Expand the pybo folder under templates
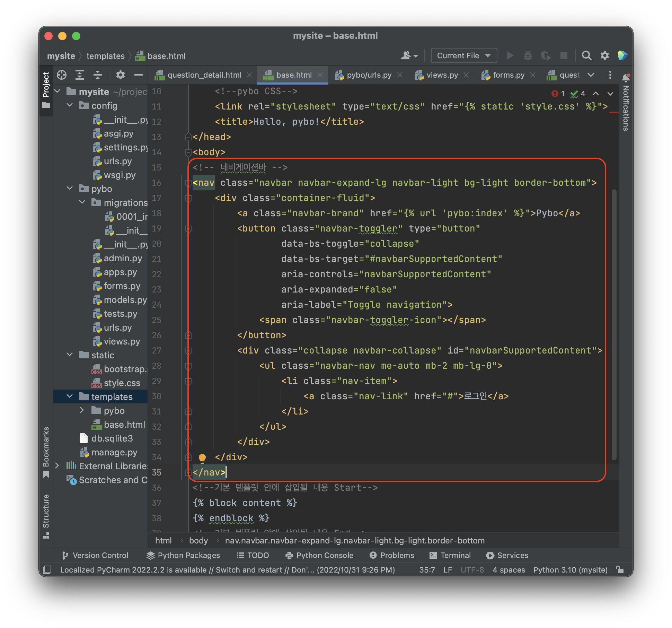Viewport: 672px width, 628px height. [x=82, y=410]
